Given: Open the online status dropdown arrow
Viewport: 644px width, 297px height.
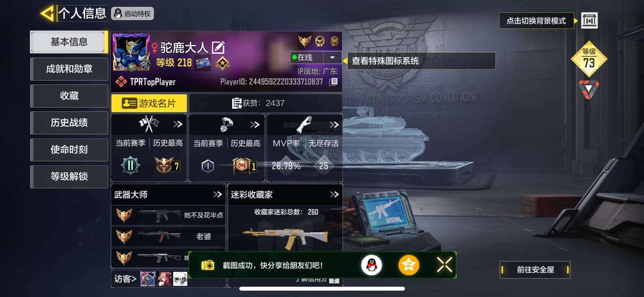Looking at the screenshot, I should point(332,57).
